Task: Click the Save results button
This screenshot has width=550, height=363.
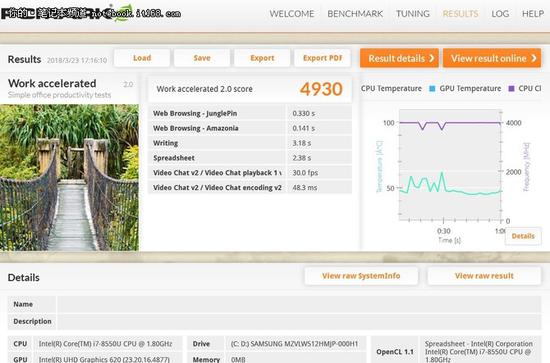Action: (x=202, y=58)
